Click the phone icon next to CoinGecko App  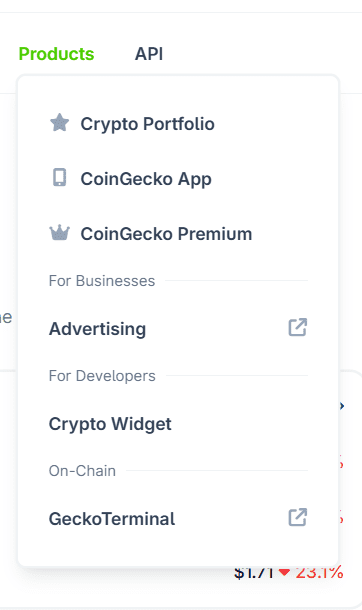(59, 178)
